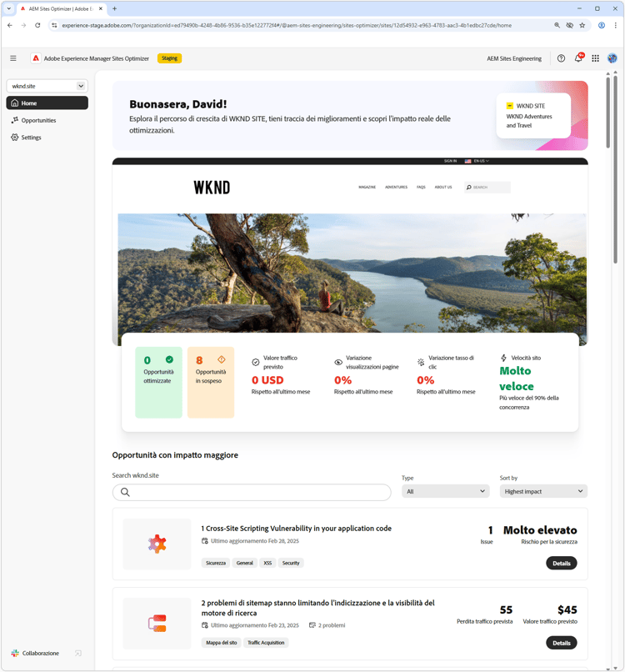Click the magnifier icon in the search field
This screenshot has height=672, width=625.
point(125,492)
